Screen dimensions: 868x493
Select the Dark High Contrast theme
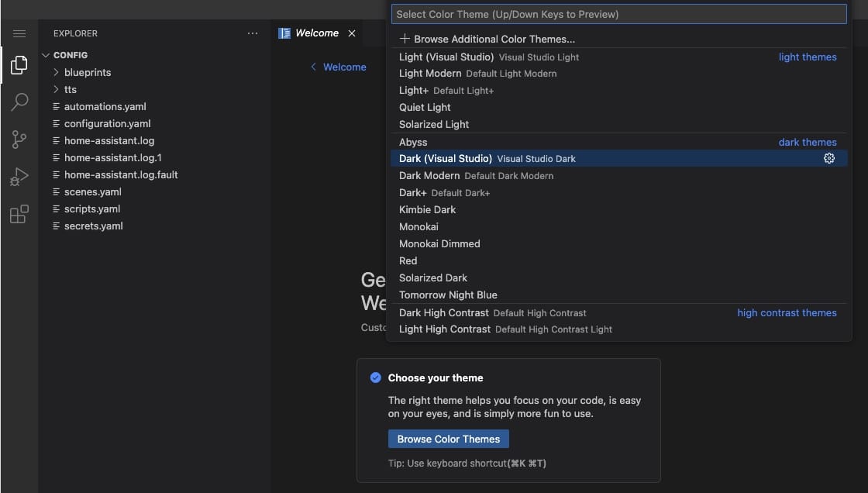click(x=619, y=313)
